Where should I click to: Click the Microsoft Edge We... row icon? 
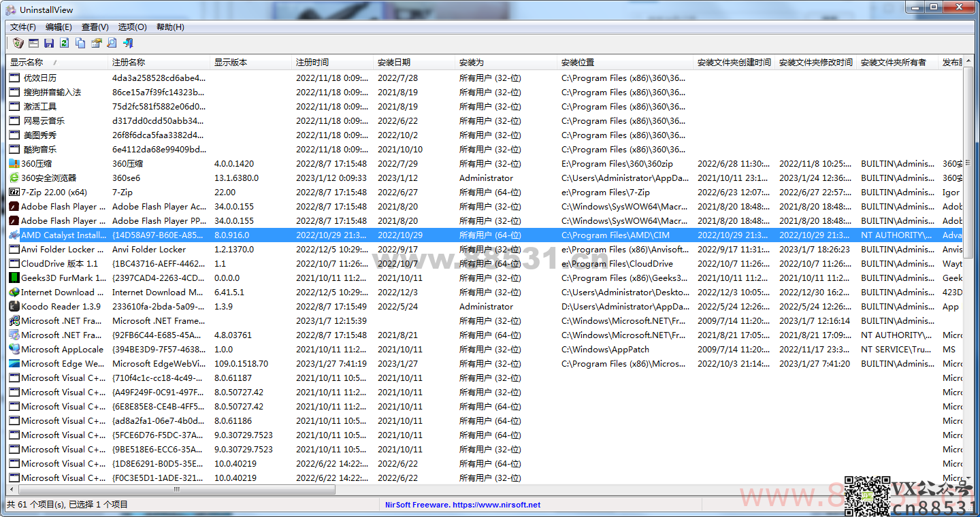(14, 363)
